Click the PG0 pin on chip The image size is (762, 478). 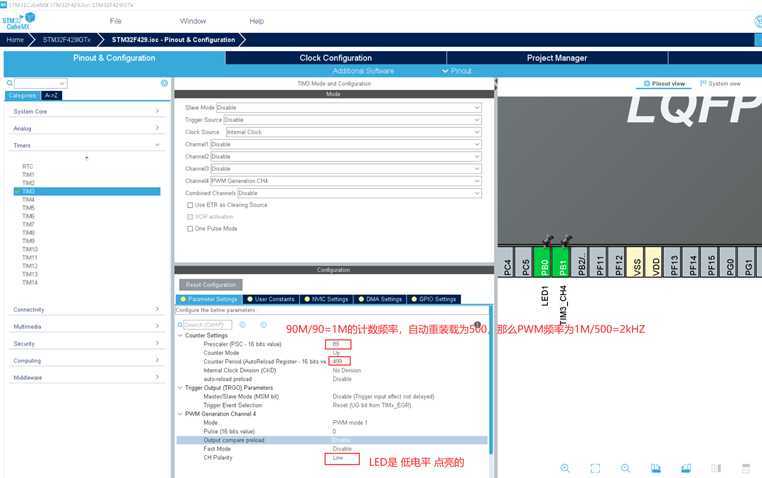coord(729,262)
